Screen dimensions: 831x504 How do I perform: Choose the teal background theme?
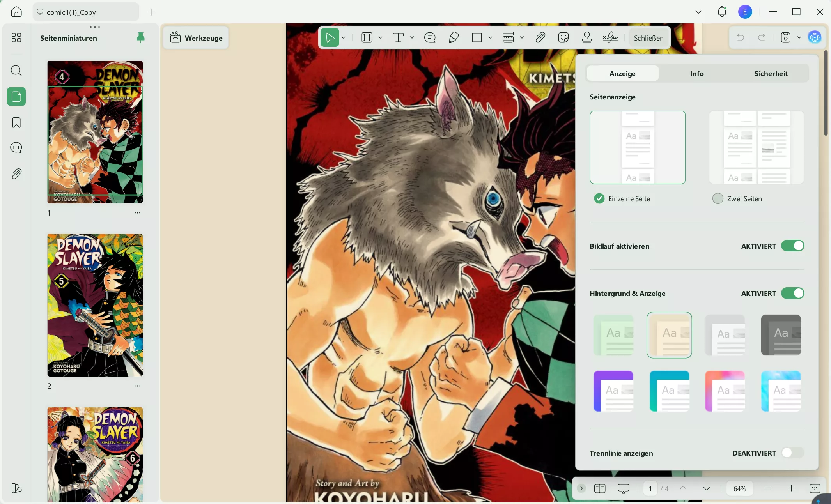click(x=669, y=391)
